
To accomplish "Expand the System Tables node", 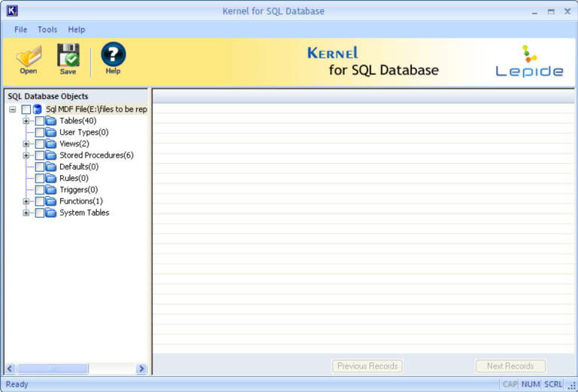I will [26, 213].
